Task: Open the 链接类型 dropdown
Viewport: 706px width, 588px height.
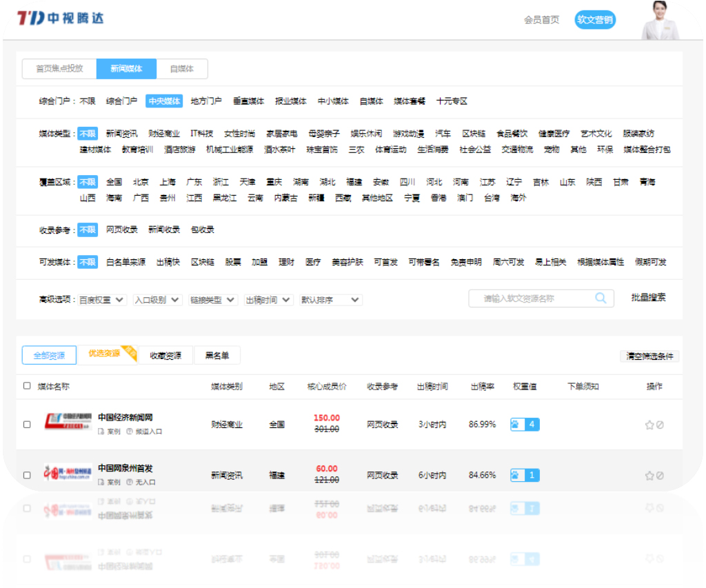Action: click(213, 300)
